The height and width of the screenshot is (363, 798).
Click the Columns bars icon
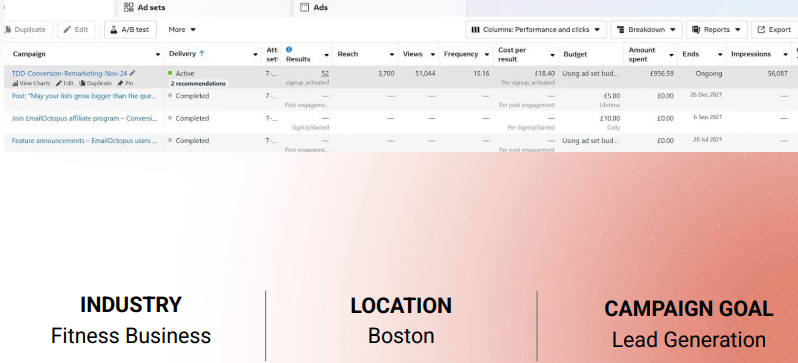pyautogui.click(x=475, y=30)
